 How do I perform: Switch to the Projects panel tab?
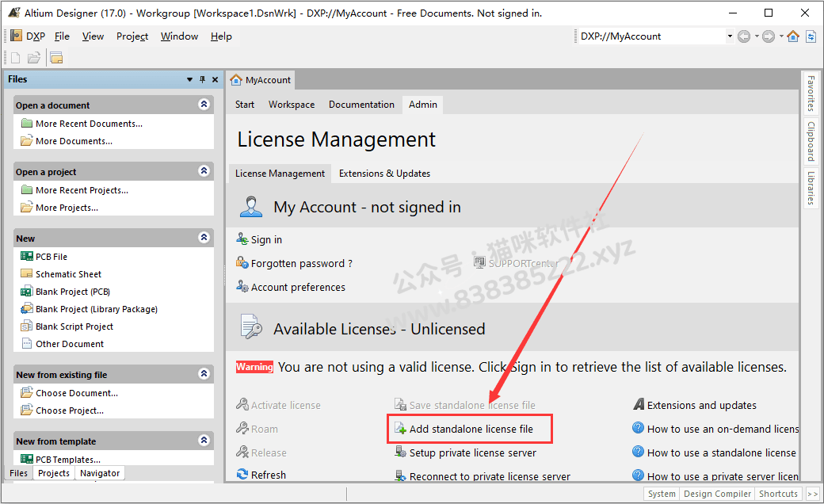(54, 473)
